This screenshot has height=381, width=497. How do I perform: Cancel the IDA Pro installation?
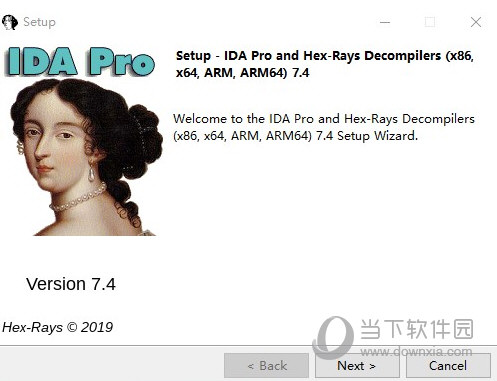pos(448,366)
